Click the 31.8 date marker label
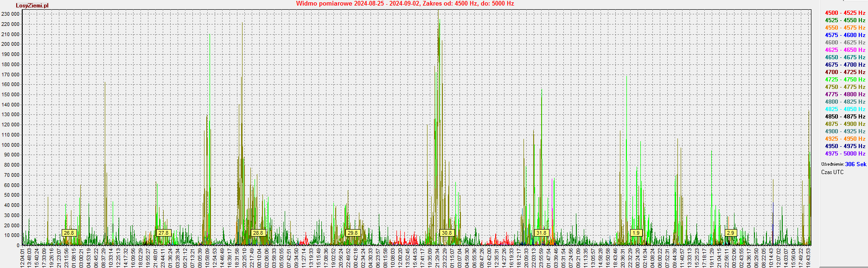This screenshot has width=868, height=268. (x=541, y=233)
